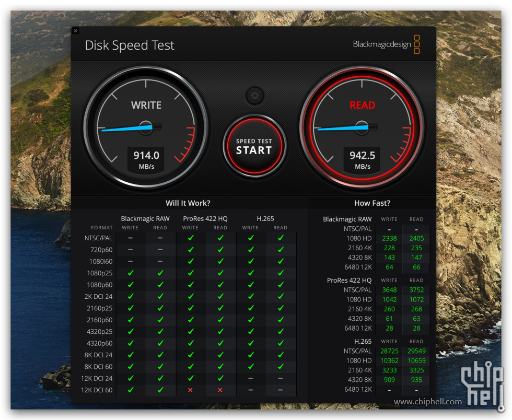The height and width of the screenshot is (420, 512).
Task: Click H.265 4320 8K read value 935
Action: pos(416,379)
